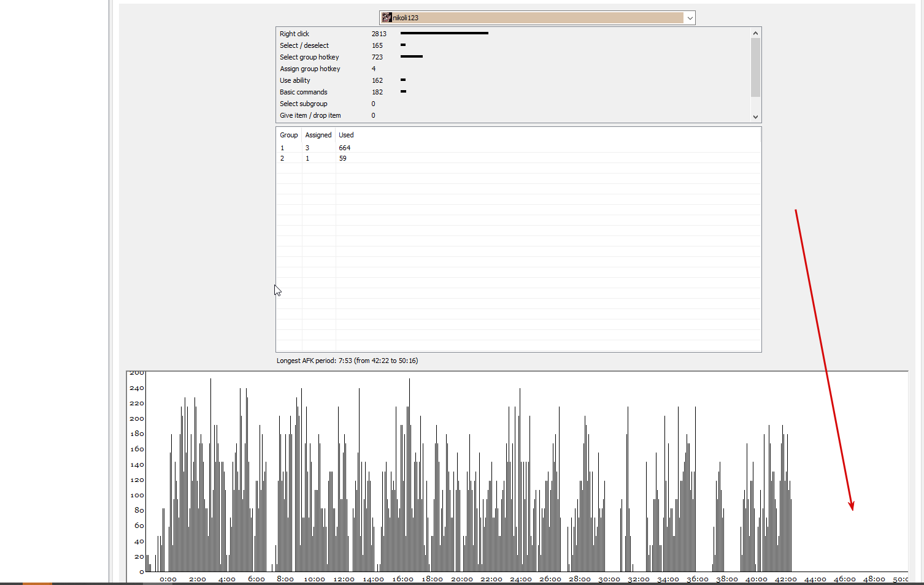
Task: Click the actions list scrollbar thumb
Action: [x=755, y=67]
